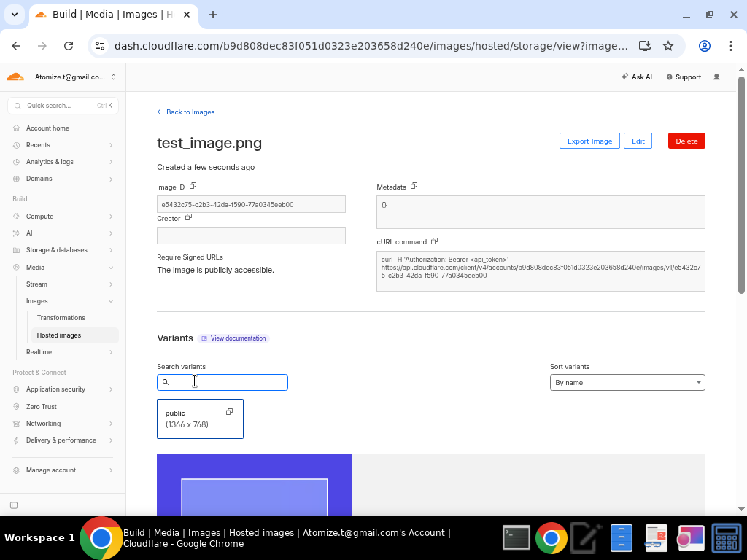
Task: Copy the Metadata value
Action: tap(414, 186)
